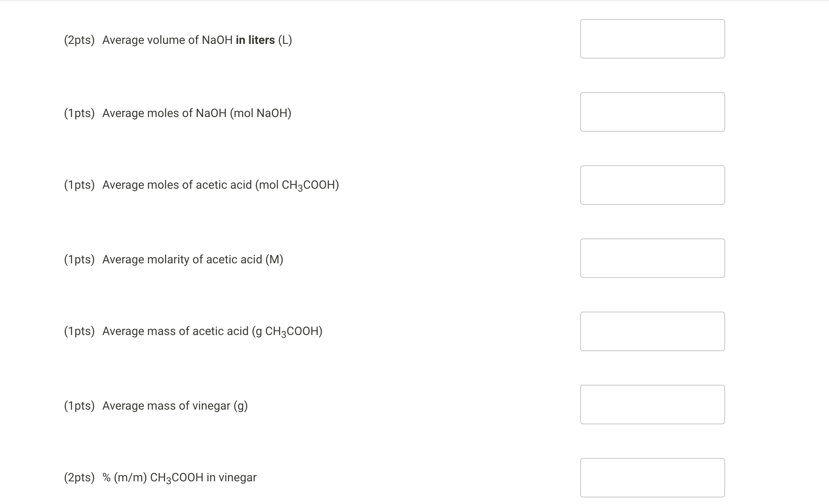Click the 'Average mass of vinegar (g)' label
This screenshot has height=504, width=829.
175,406
